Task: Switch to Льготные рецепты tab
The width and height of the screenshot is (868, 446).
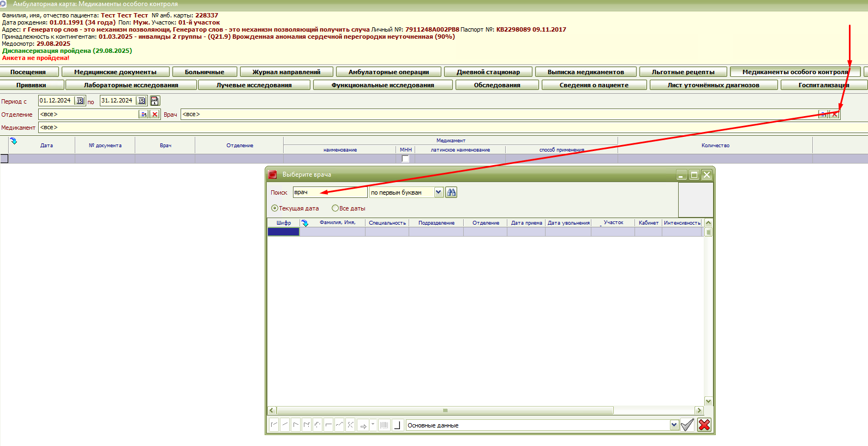Action: (683, 72)
